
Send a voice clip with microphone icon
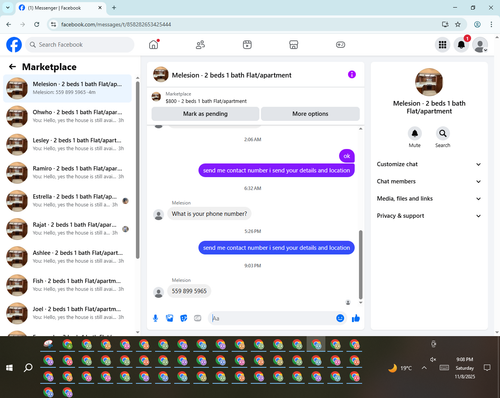(x=155, y=318)
